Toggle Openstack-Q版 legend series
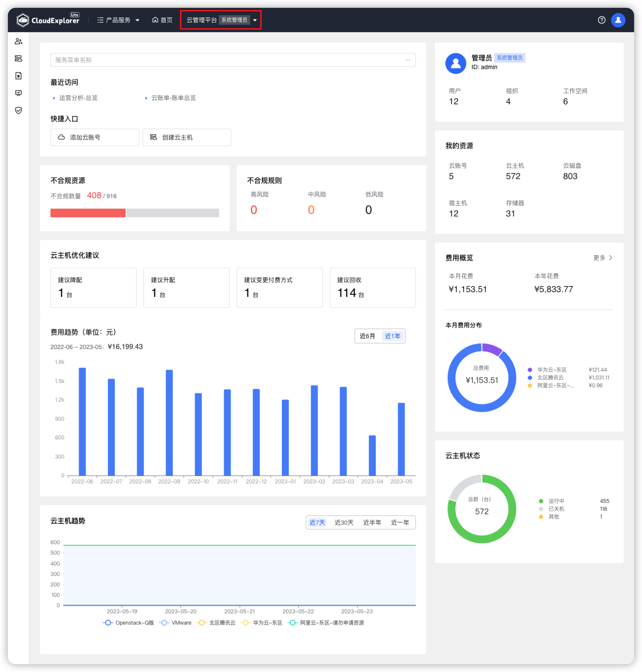Image resolution: width=642 pixels, height=672 pixels. click(128, 622)
